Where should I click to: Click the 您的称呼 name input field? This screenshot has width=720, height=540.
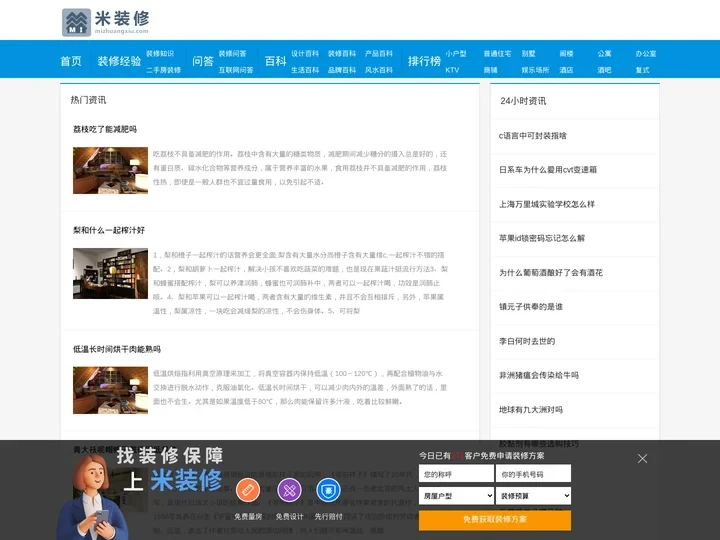[x=456, y=474]
